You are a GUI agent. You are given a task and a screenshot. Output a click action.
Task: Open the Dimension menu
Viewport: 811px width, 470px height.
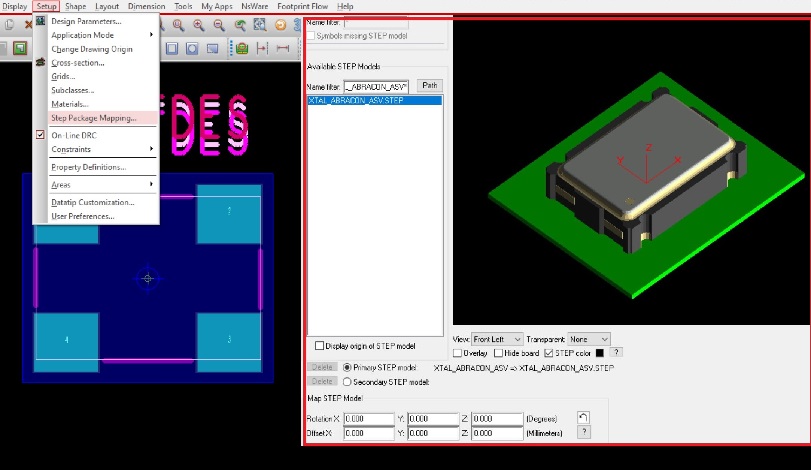[x=146, y=6]
